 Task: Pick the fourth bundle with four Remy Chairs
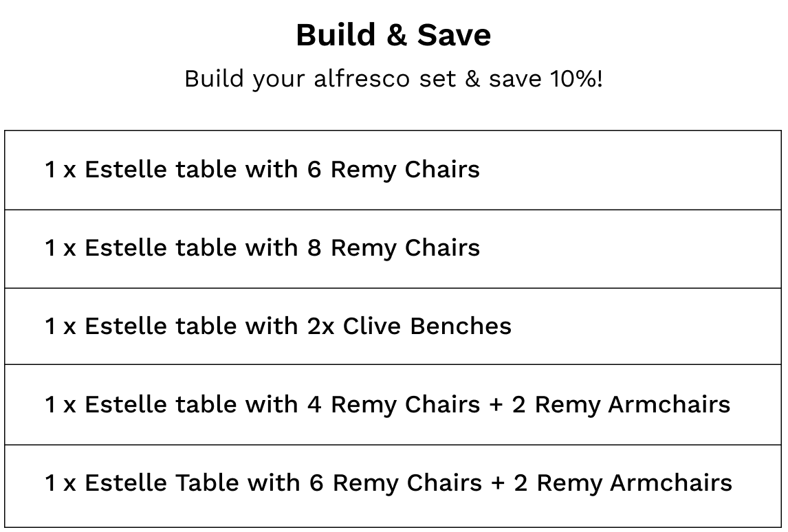click(393, 405)
